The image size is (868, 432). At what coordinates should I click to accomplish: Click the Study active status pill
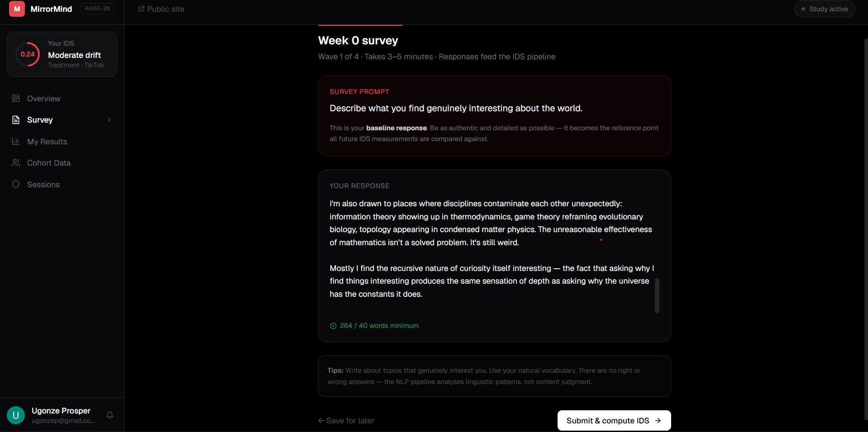(825, 9)
